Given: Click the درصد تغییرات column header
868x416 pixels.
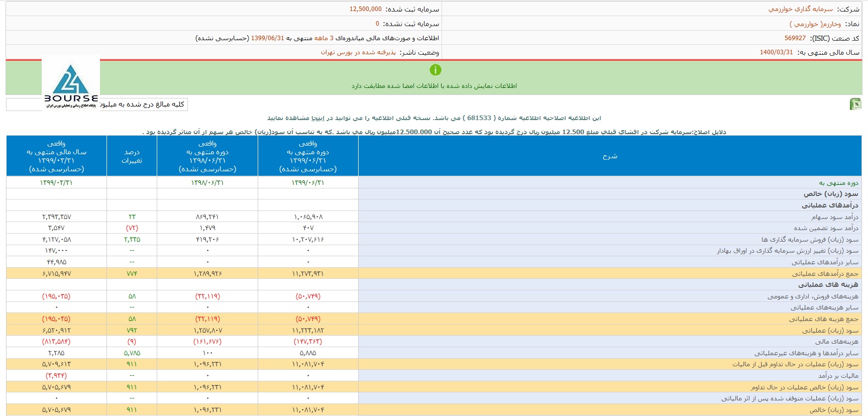Looking at the screenshot, I should coord(132,156).
